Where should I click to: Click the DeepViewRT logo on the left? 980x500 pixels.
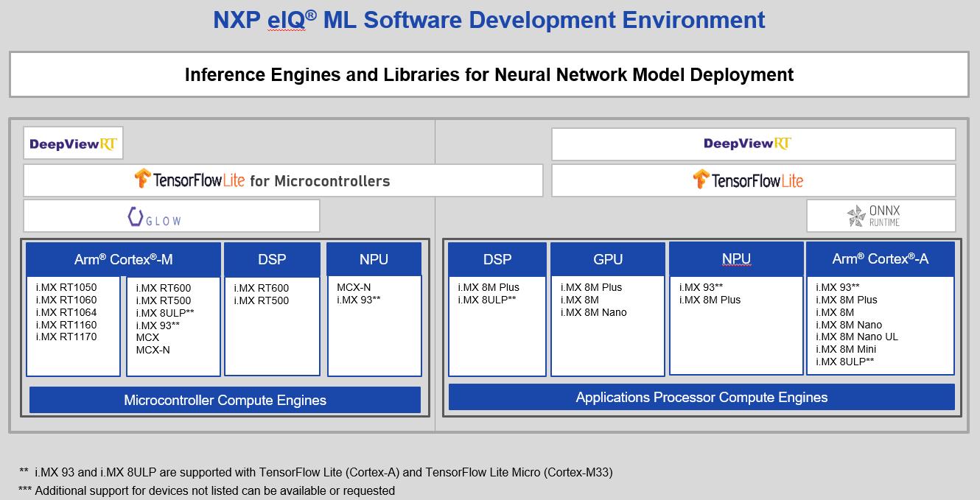[x=73, y=143]
